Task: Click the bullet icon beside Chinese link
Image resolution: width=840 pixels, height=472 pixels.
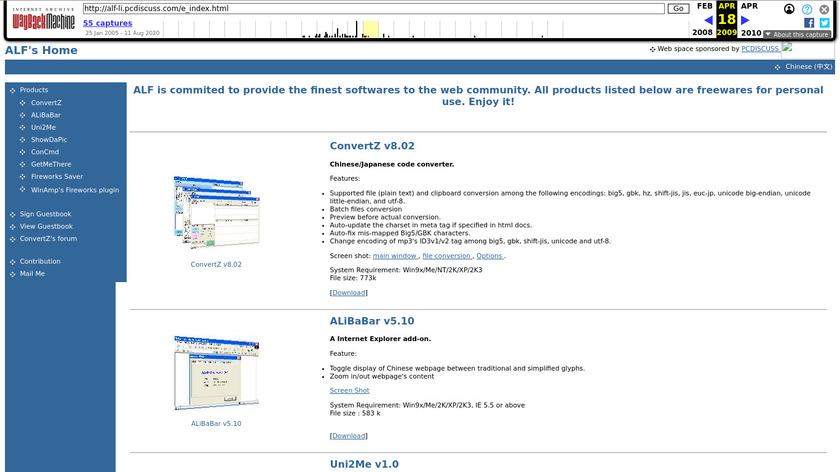Action: pos(777,68)
